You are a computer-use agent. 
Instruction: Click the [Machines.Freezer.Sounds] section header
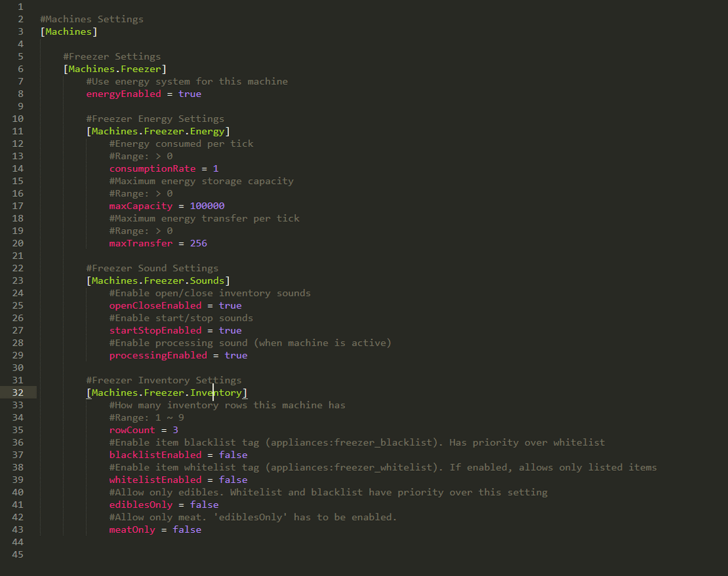(x=158, y=281)
